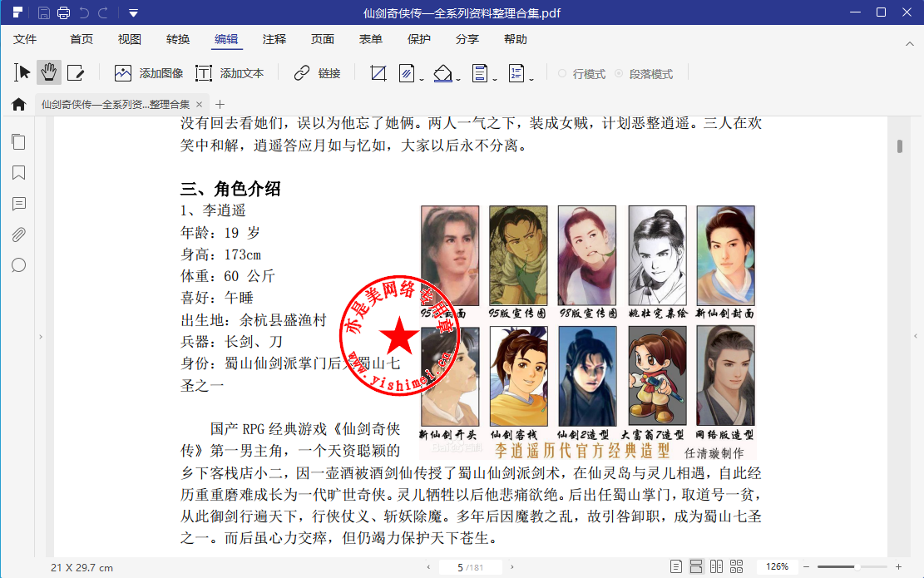Open the search panel

(x=19, y=265)
